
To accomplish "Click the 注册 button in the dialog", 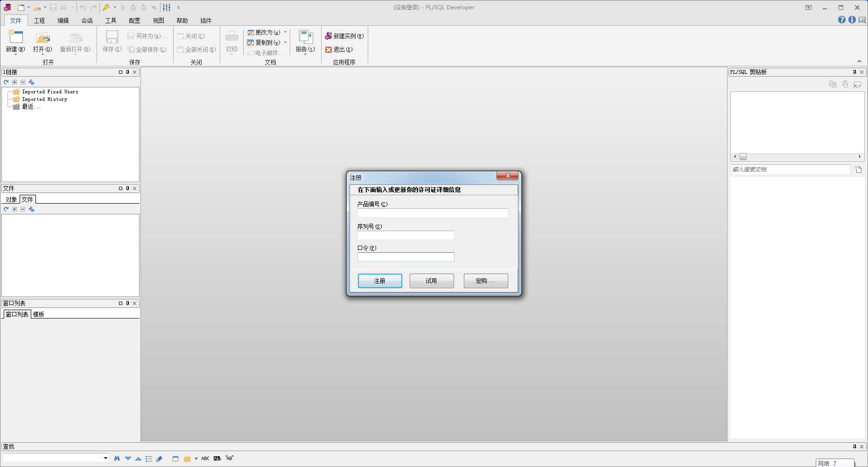I will (x=380, y=281).
